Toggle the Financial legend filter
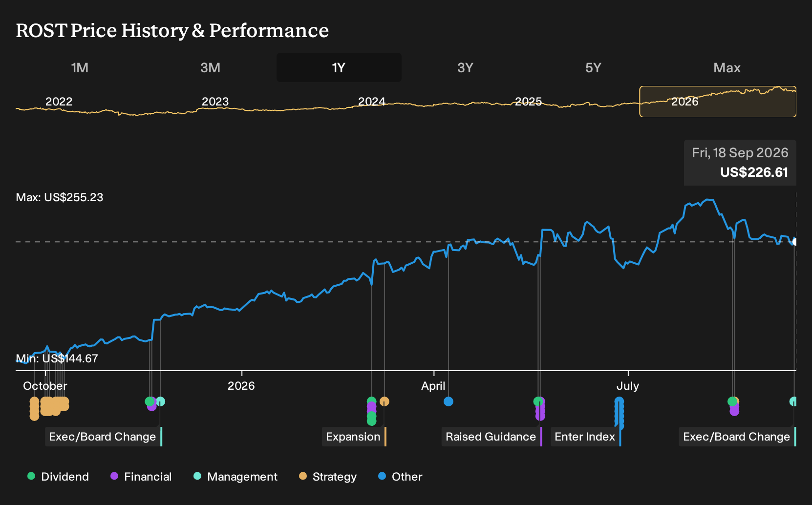812x505 pixels. 141,477
